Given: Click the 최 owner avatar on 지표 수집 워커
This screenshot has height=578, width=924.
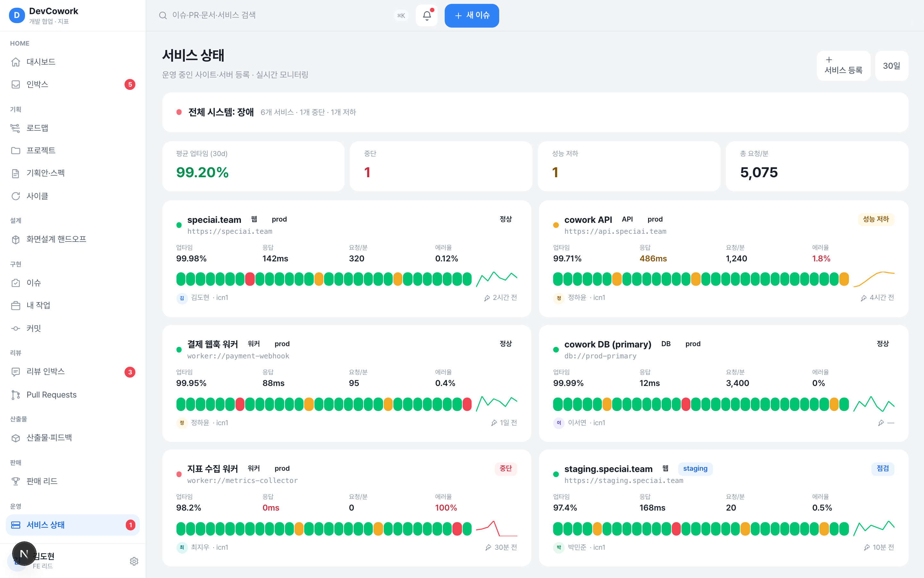Looking at the screenshot, I should click(x=182, y=547).
